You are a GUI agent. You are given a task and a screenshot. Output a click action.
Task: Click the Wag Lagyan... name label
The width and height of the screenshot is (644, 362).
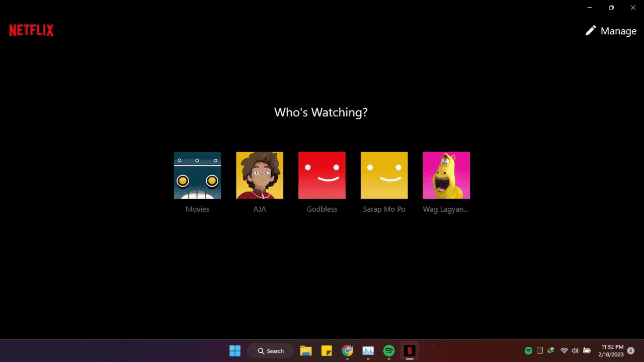click(x=446, y=209)
